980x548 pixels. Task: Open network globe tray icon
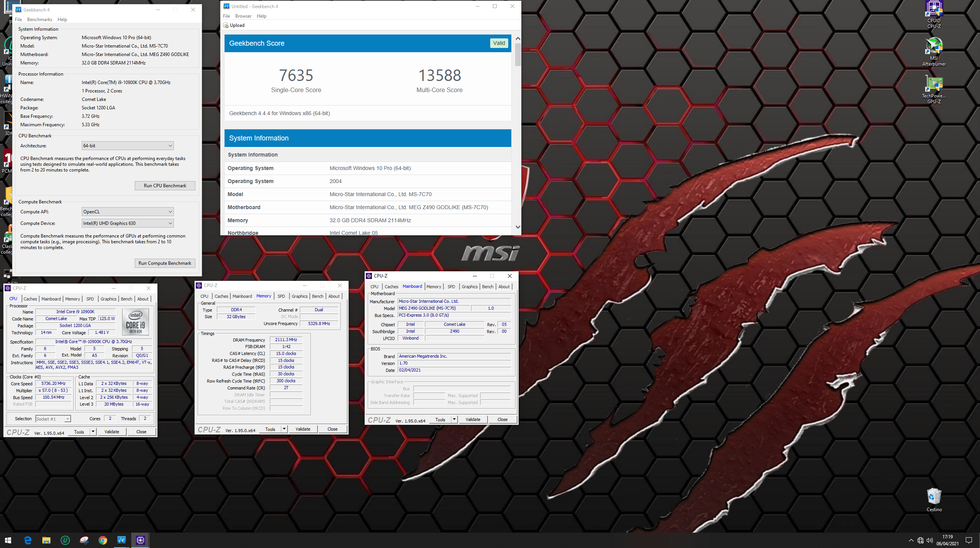pyautogui.click(x=920, y=540)
